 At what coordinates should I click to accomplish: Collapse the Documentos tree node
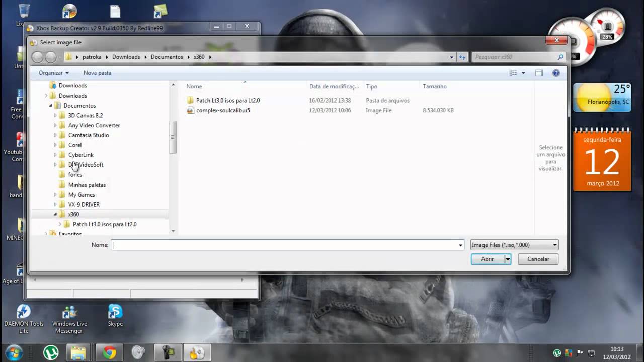click(51, 106)
